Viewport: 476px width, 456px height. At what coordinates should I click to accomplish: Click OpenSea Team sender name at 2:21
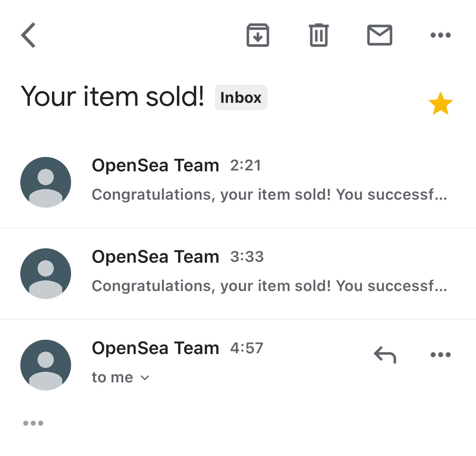[x=155, y=165]
